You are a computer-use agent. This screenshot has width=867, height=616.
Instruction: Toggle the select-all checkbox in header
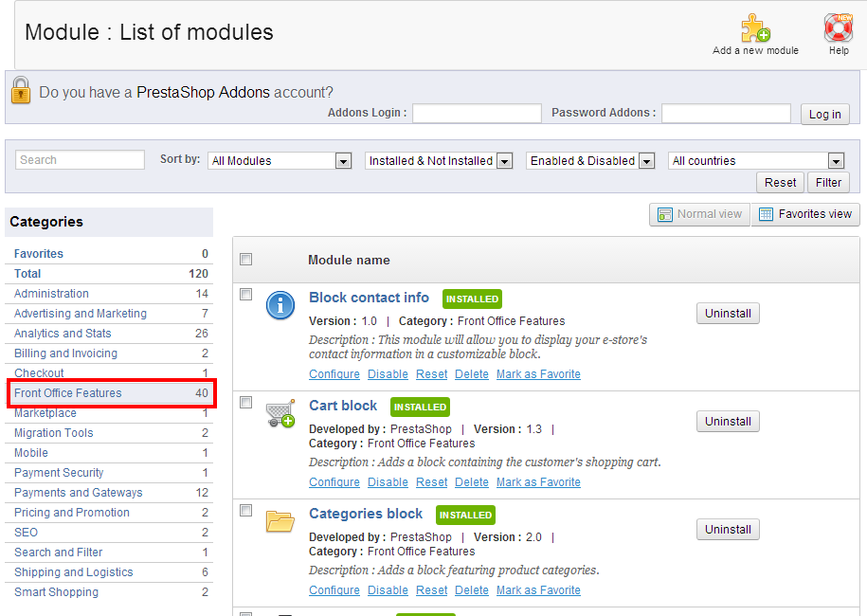246,260
